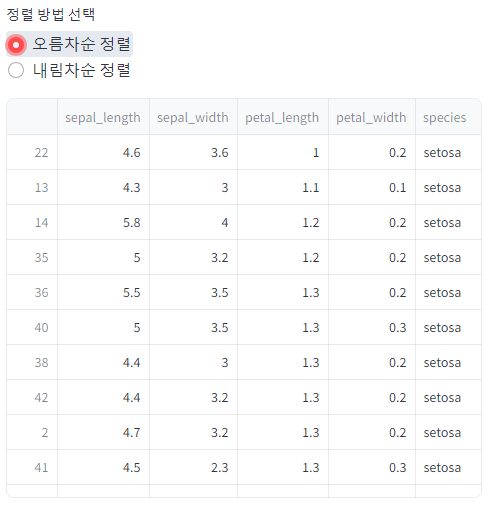Select petal_length cell 1 in row 22
Screen dimensions: 496x508
[283, 152]
